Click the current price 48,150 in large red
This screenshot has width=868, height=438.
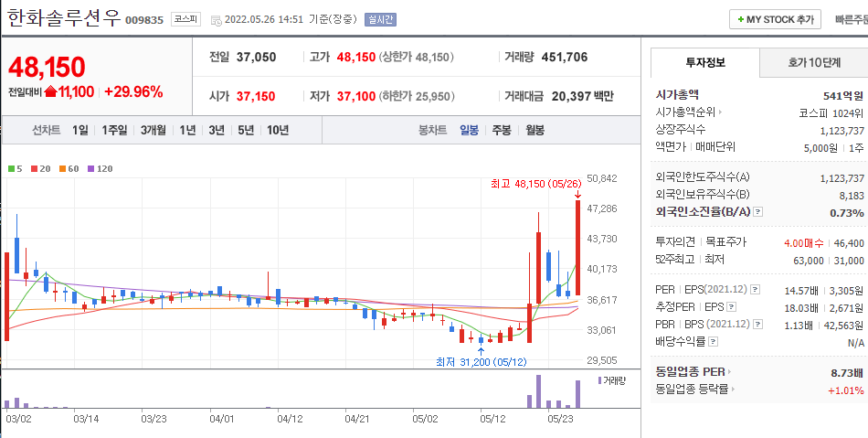coord(47,67)
